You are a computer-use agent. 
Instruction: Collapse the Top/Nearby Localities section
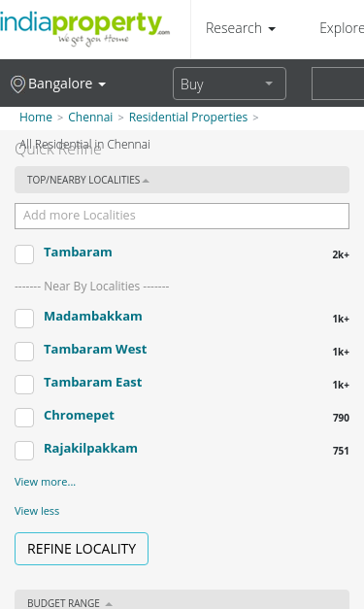coord(182,180)
